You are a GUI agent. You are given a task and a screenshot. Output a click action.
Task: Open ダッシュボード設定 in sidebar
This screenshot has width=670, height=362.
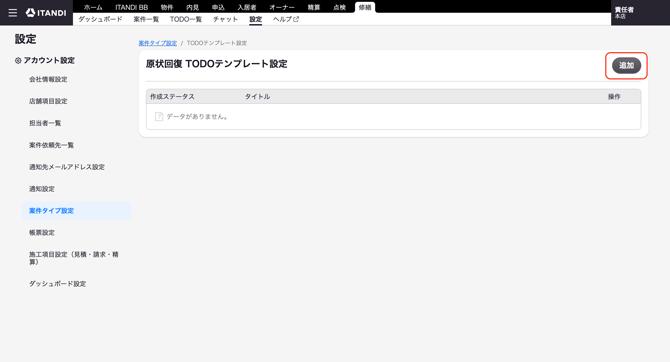[58, 284]
